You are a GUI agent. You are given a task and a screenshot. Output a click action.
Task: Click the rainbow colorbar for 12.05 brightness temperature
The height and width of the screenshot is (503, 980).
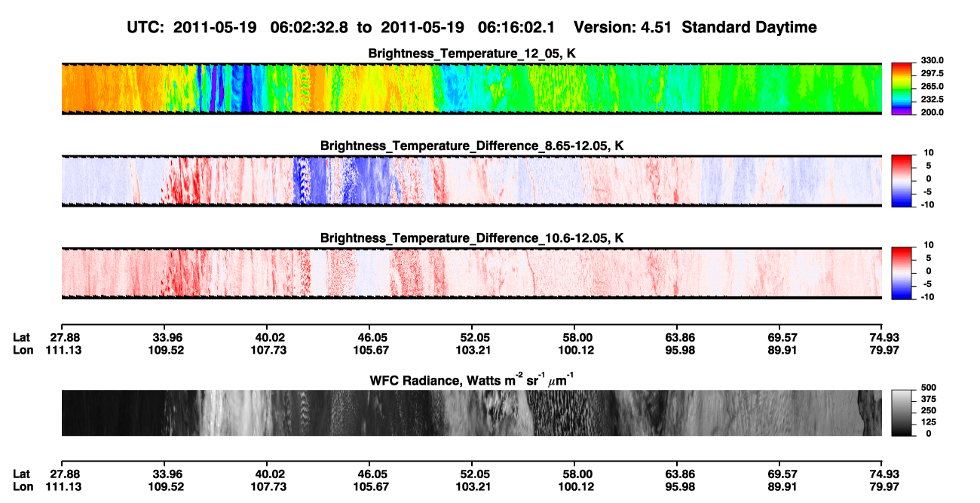[901, 88]
